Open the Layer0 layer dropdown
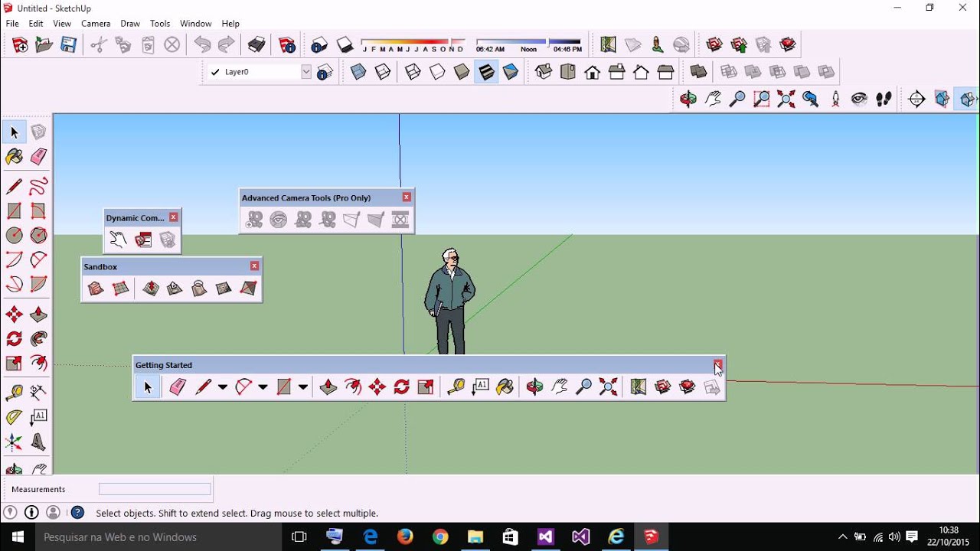 [306, 72]
